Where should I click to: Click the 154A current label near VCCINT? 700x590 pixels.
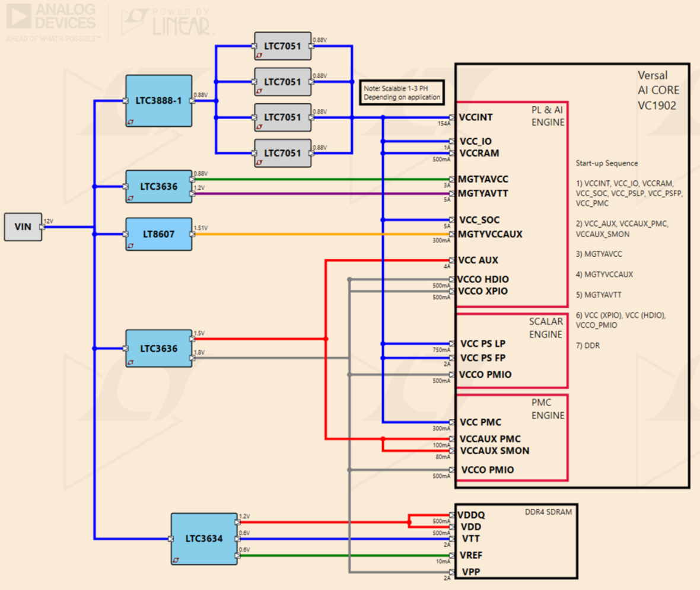coord(444,123)
